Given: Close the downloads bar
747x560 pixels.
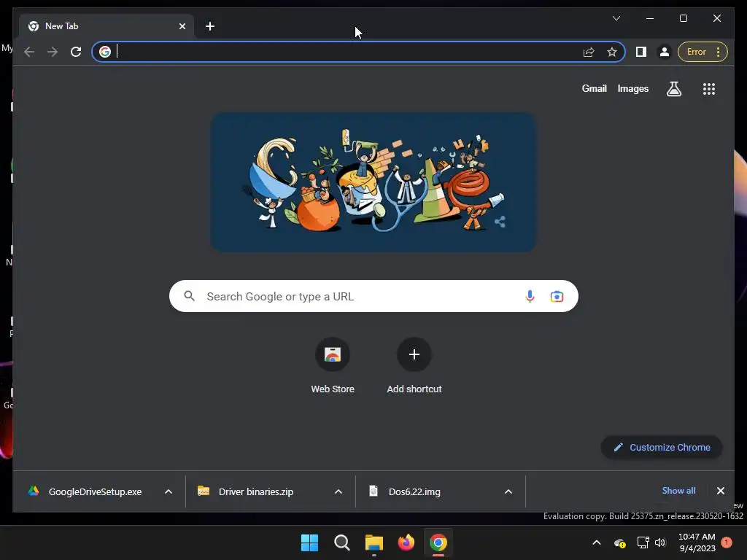Looking at the screenshot, I should pyautogui.click(x=720, y=491).
